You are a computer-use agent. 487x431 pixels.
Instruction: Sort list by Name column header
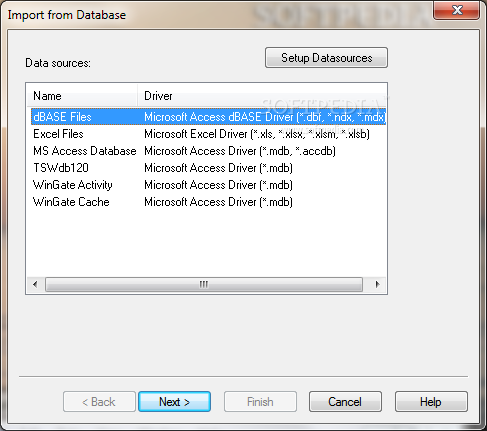click(82, 96)
